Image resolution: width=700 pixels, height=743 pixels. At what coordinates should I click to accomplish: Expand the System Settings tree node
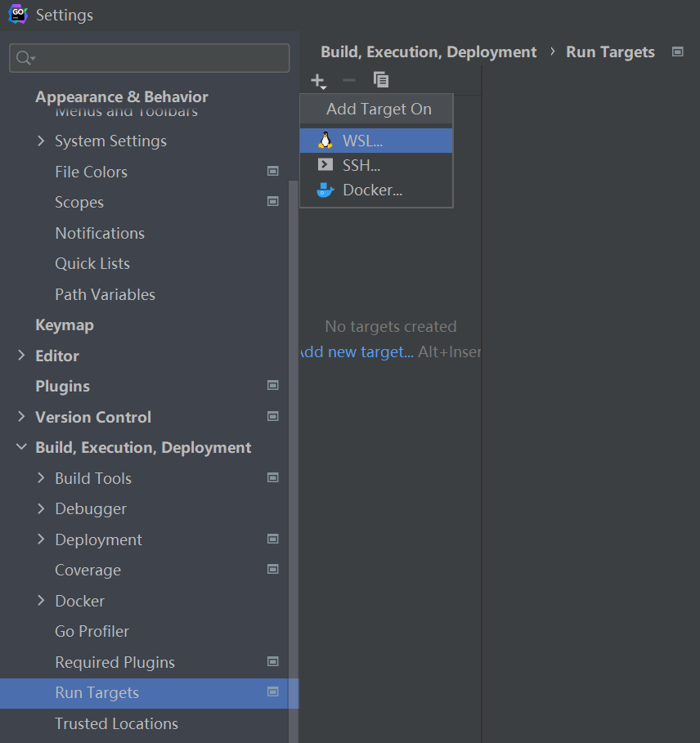tap(41, 141)
